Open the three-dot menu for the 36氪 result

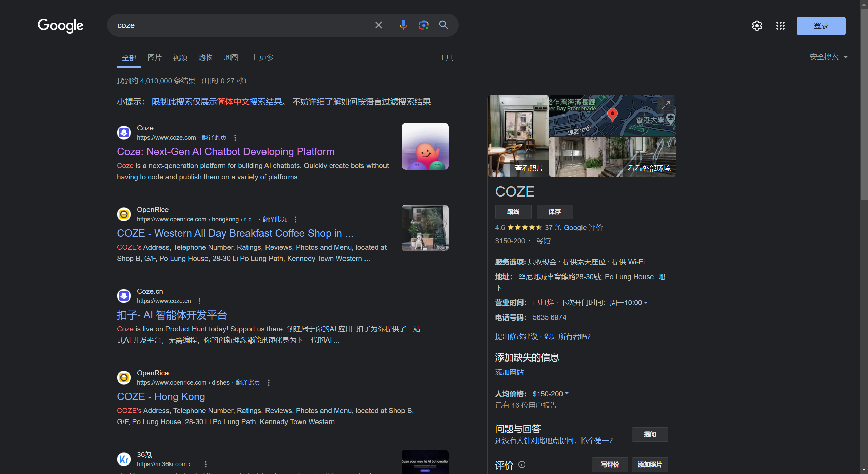pos(206,464)
